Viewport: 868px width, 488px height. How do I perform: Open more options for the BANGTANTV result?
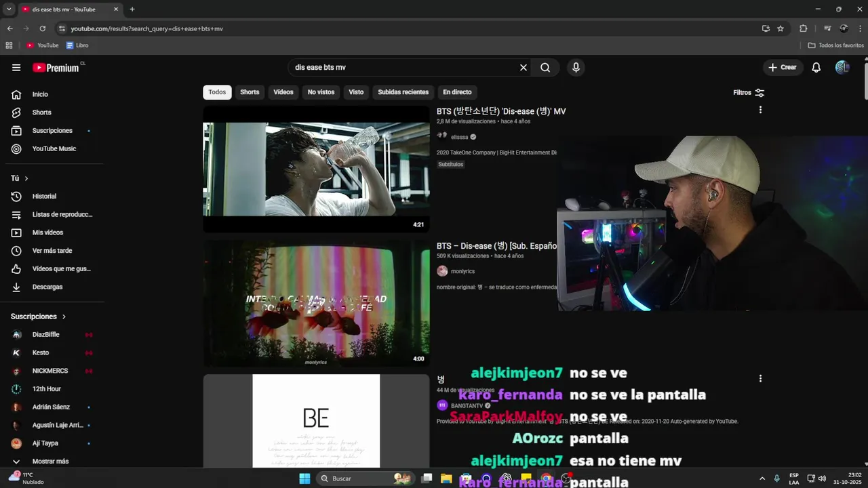[760, 379]
